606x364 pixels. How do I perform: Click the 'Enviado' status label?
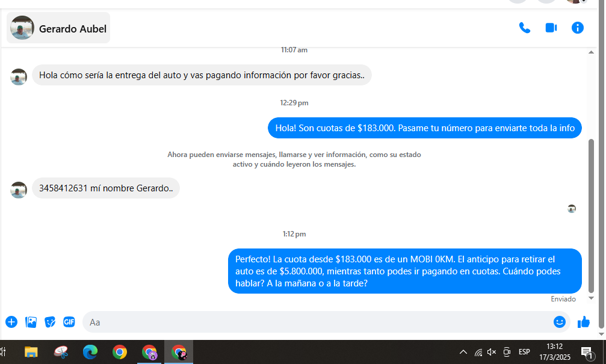[563, 299]
